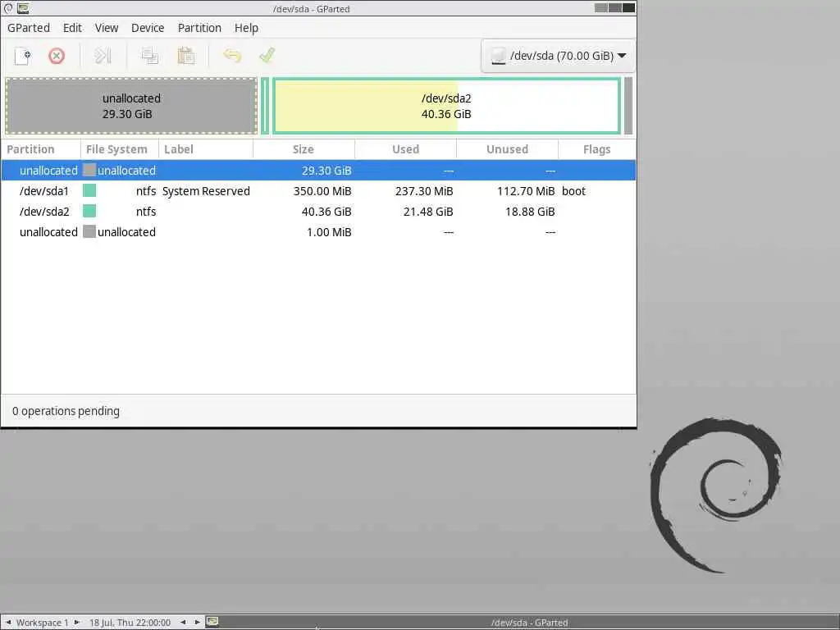Click the left arrow after the taskbar clock
This screenshot has height=630, width=840.
point(183,622)
